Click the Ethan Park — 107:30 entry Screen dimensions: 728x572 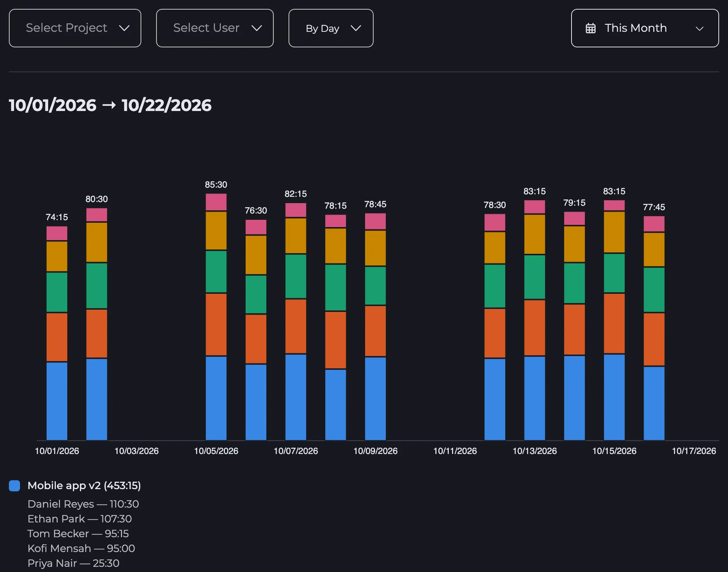pyautogui.click(x=80, y=519)
